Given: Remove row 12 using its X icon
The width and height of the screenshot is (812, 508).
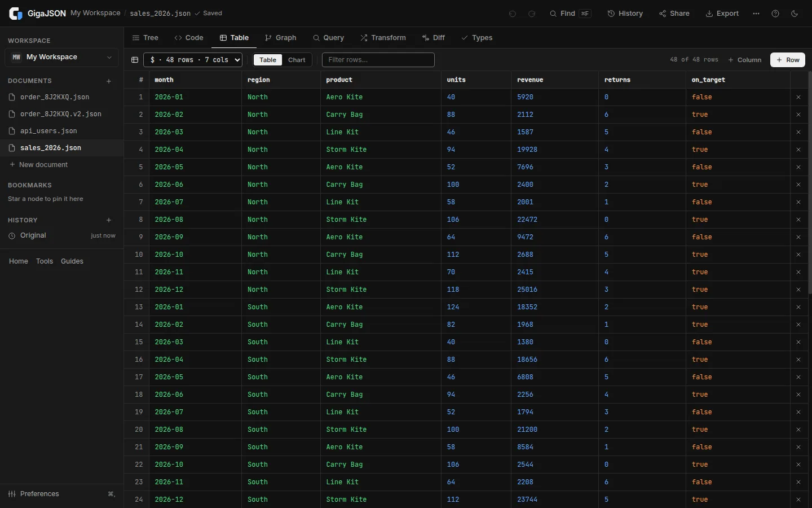Looking at the screenshot, I should tap(798, 290).
